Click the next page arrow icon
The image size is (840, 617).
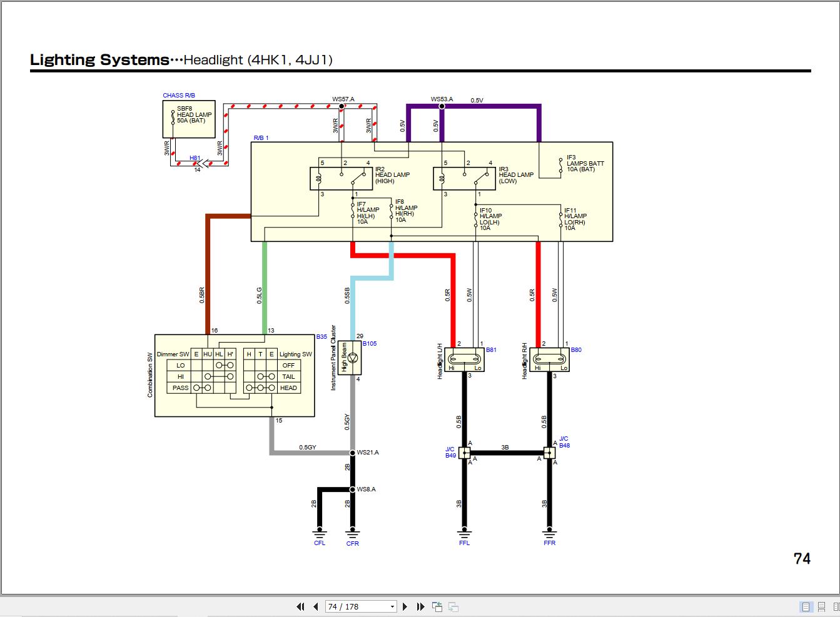coord(405,606)
